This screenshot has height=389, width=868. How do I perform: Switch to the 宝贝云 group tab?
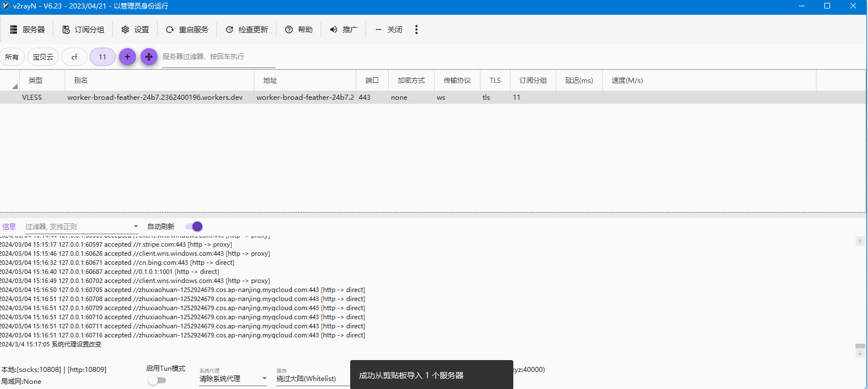(x=43, y=57)
